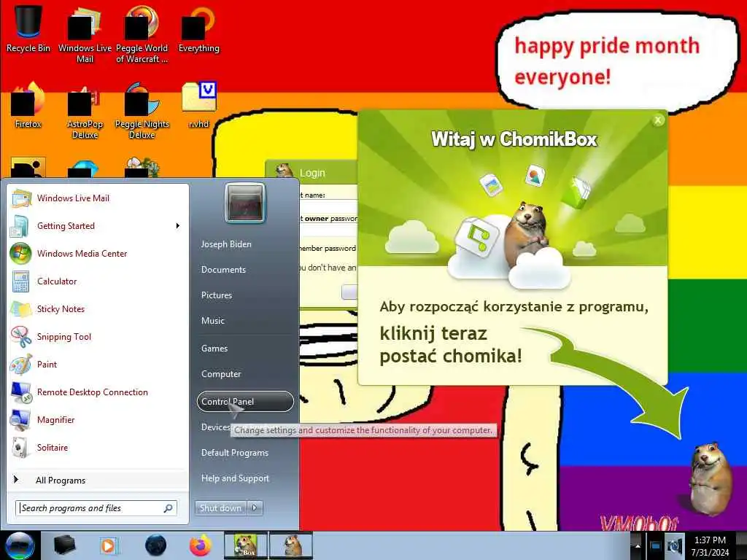
Task: Click the user account picture
Action: [245, 203]
